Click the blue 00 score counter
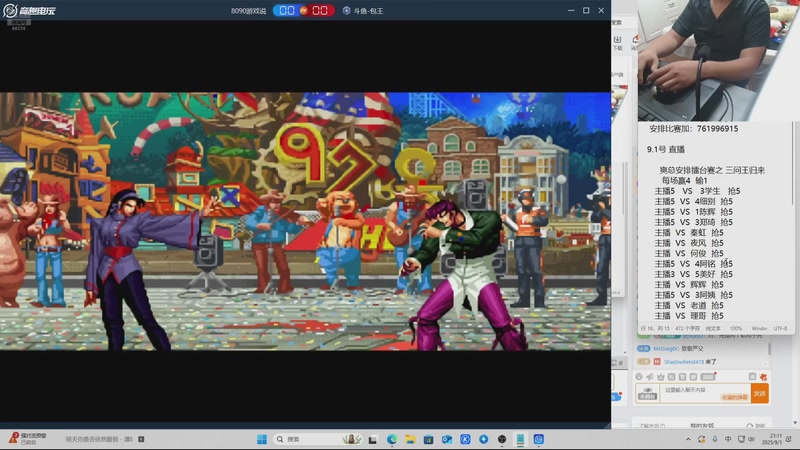The image size is (800, 450). [286, 11]
